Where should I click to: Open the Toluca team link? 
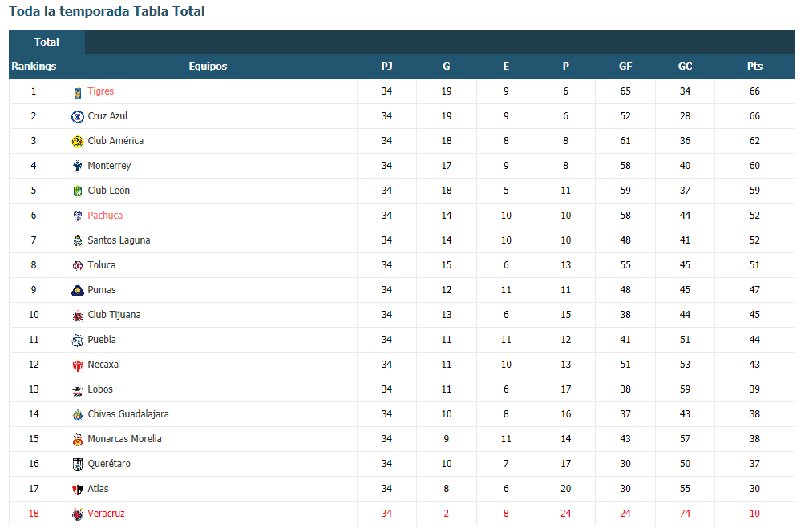point(102,265)
